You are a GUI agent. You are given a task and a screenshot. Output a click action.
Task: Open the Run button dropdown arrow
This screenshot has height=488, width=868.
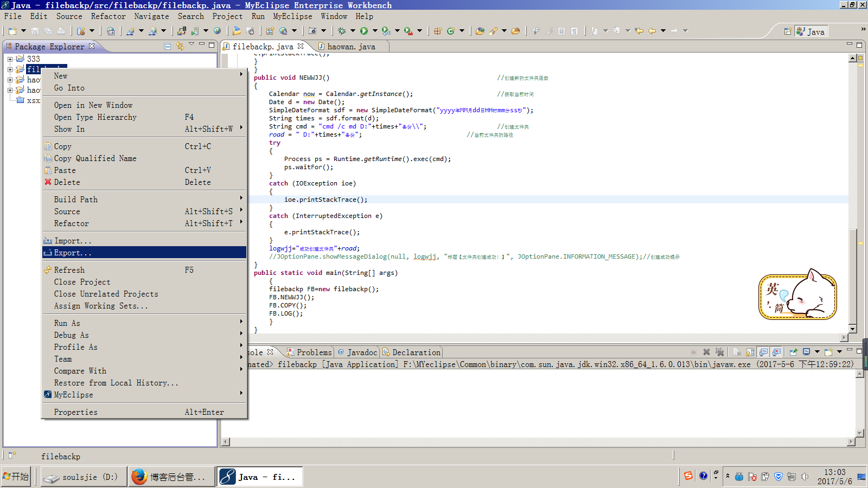click(x=375, y=31)
